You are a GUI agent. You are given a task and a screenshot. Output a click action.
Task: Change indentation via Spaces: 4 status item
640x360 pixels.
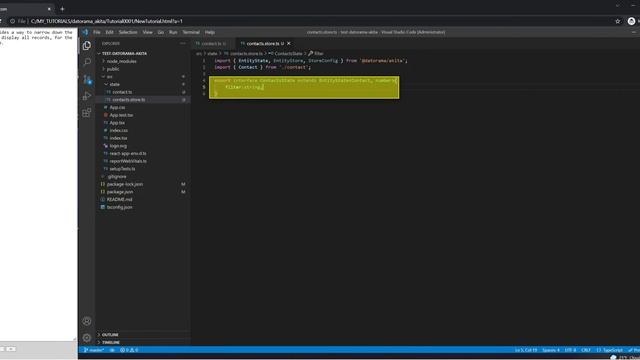click(551, 350)
